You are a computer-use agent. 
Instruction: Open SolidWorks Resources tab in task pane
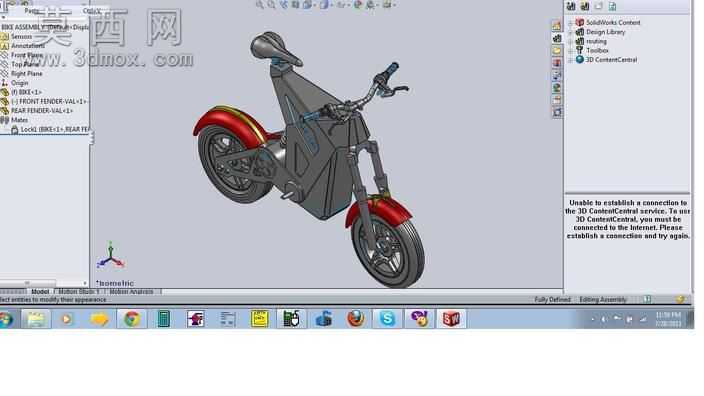557,26
